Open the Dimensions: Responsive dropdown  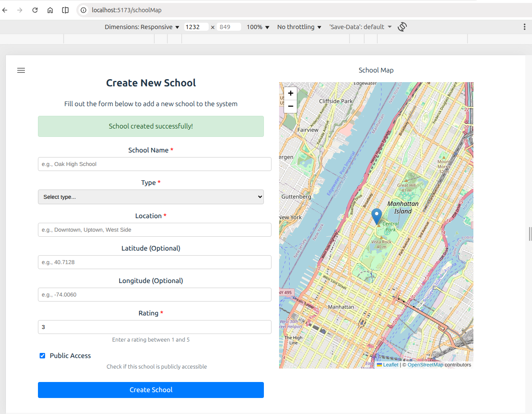(142, 27)
